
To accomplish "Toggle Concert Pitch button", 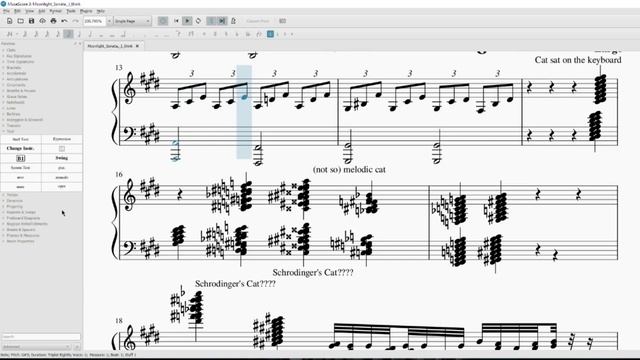I will click(x=258, y=21).
